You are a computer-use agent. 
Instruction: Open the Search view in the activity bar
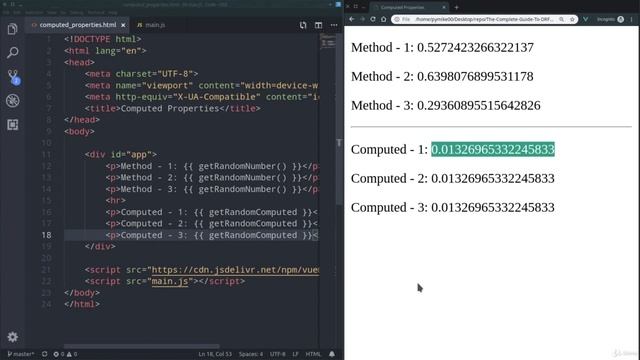13,52
